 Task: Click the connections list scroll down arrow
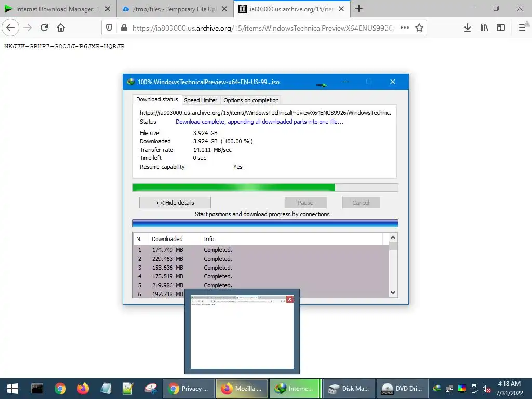tap(393, 293)
